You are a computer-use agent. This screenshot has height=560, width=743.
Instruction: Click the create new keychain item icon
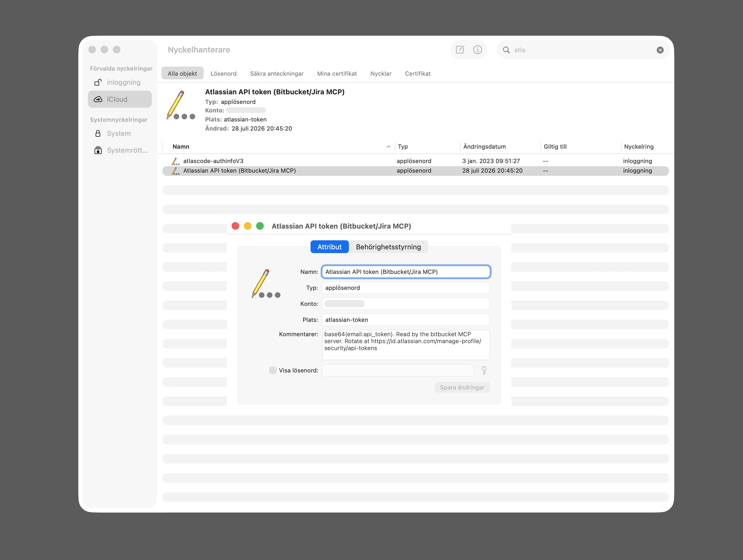(460, 50)
